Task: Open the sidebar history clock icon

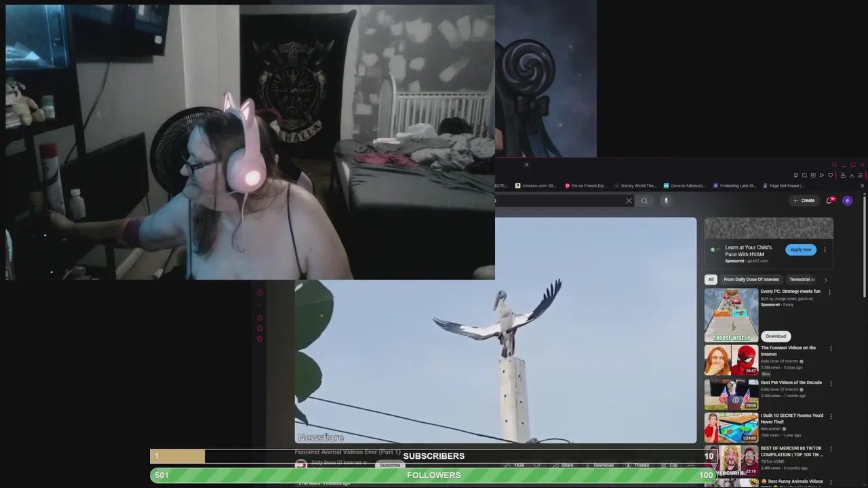Action: 259,318
